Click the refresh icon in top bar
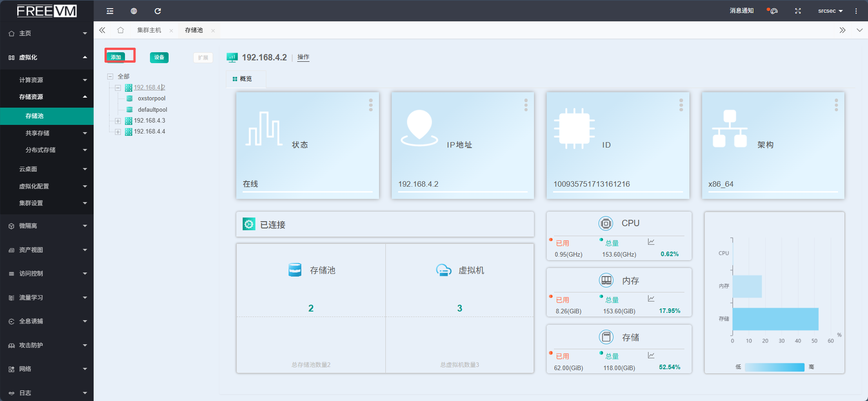The height and width of the screenshot is (401, 868). point(158,11)
